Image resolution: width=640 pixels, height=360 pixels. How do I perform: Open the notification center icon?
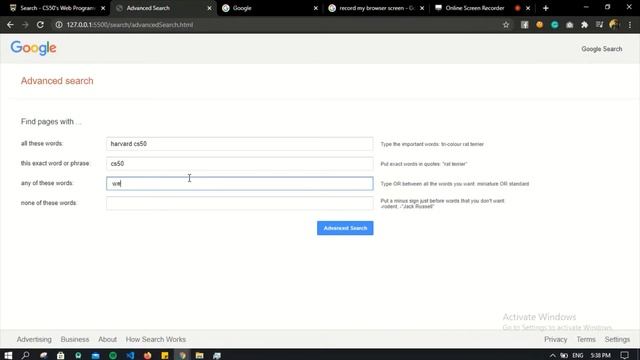[x=624, y=356]
